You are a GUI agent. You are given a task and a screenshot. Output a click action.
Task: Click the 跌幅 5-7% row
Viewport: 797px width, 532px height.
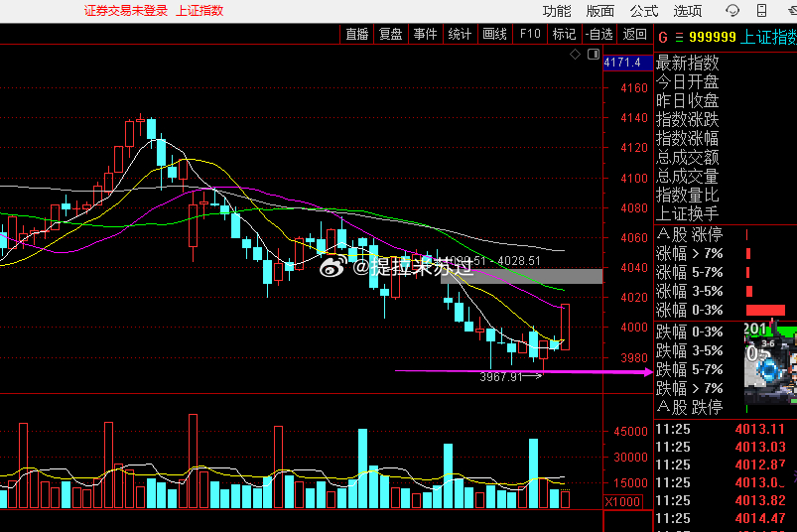tap(689, 369)
